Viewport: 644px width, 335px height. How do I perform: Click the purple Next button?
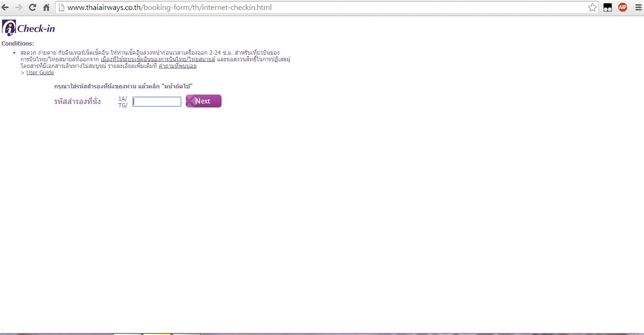pyautogui.click(x=203, y=101)
